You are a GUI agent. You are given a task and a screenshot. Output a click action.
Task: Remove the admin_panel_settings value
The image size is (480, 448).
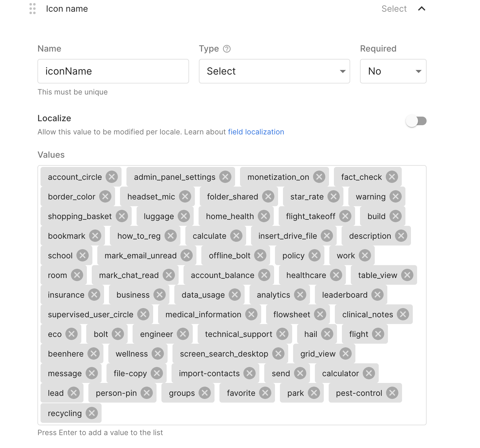click(225, 177)
